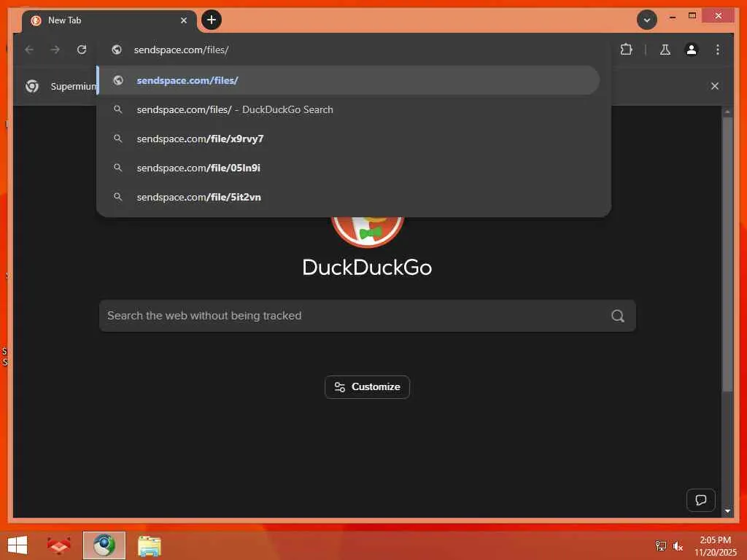Screen dimensions: 747x560
Task: Choose the sendspace.com/files/ DuckDuckGo Search suggestion
Action: (x=348, y=109)
